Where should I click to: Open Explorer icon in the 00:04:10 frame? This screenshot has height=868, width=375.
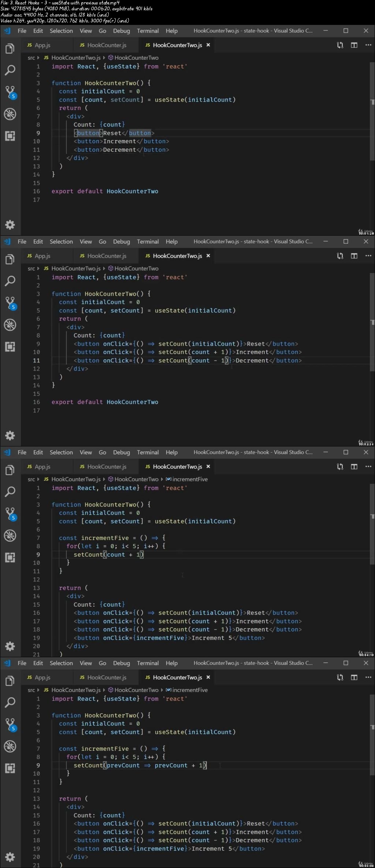pos(10,470)
